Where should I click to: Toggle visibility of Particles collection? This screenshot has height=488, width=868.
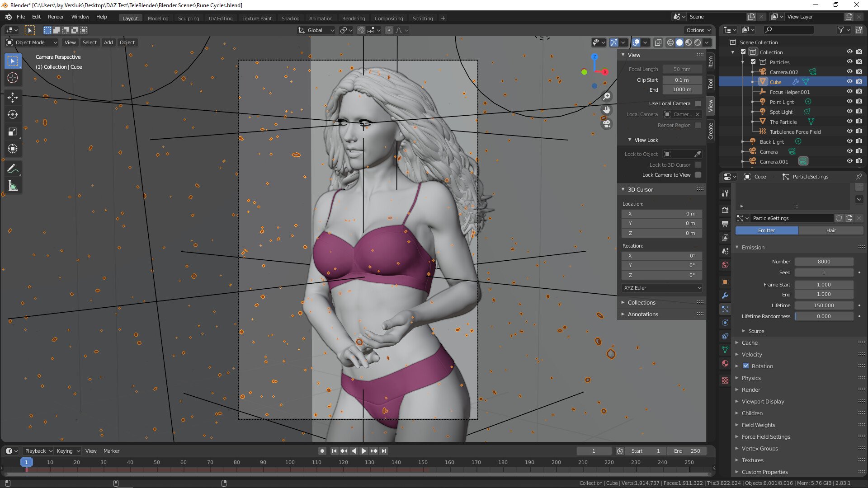(x=849, y=61)
